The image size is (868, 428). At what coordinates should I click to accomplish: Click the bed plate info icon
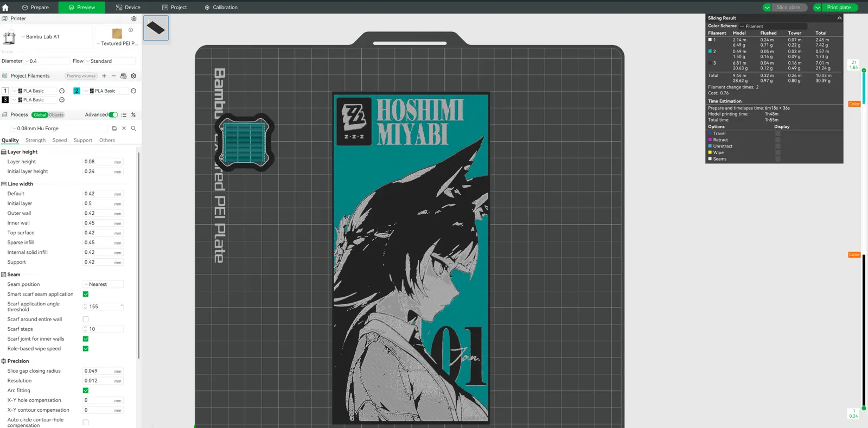point(131,30)
